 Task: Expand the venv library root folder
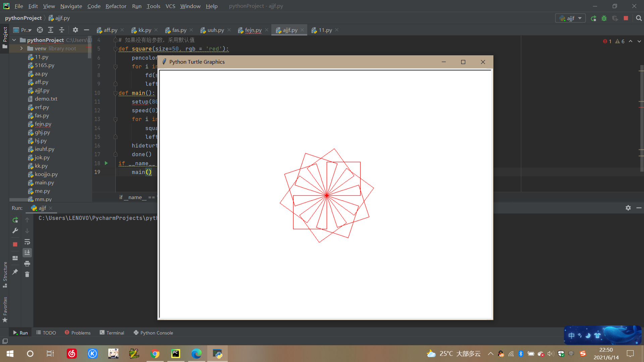point(21,49)
